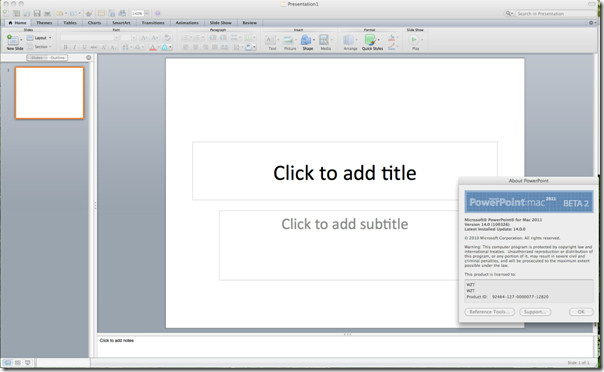The image size is (604, 372).
Task: Click the center text icon
Action: coord(196,47)
